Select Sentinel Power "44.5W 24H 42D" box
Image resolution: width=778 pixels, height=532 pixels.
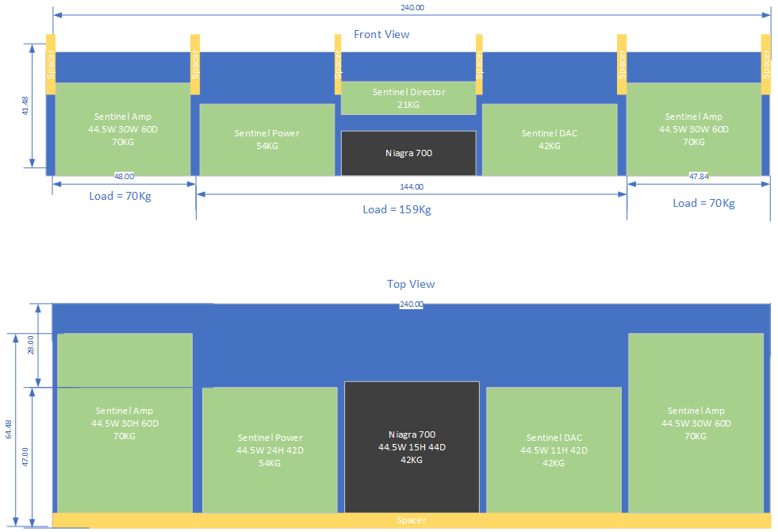[270, 450]
